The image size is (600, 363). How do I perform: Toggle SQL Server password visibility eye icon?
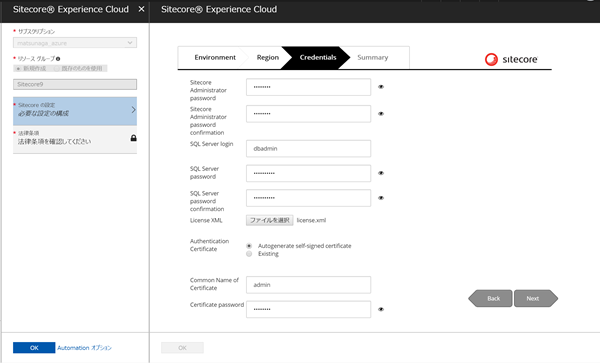[x=381, y=173]
